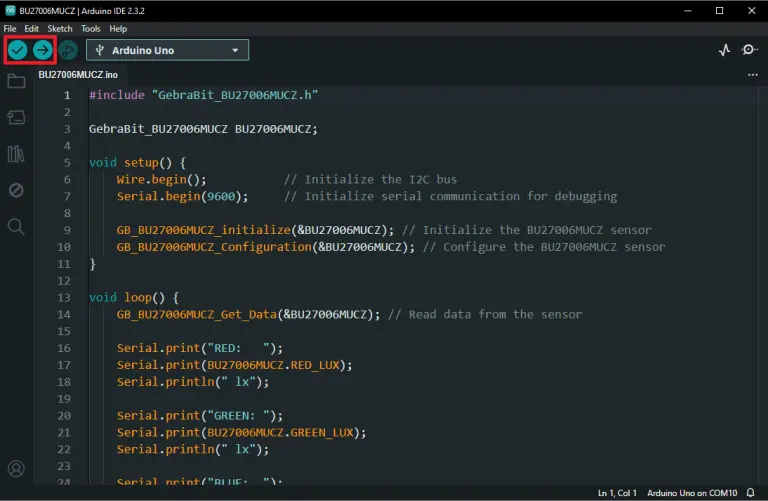Open the Library Manager sidebar icon
Viewport: 768px width, 501px height.
(x=16, y=154)
